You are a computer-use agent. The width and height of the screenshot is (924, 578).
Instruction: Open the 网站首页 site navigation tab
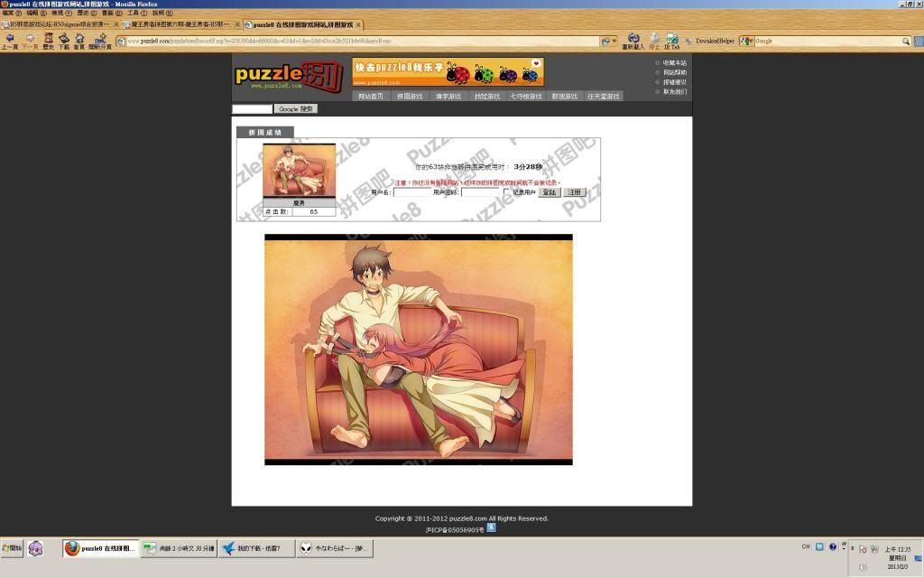point(371,96)
